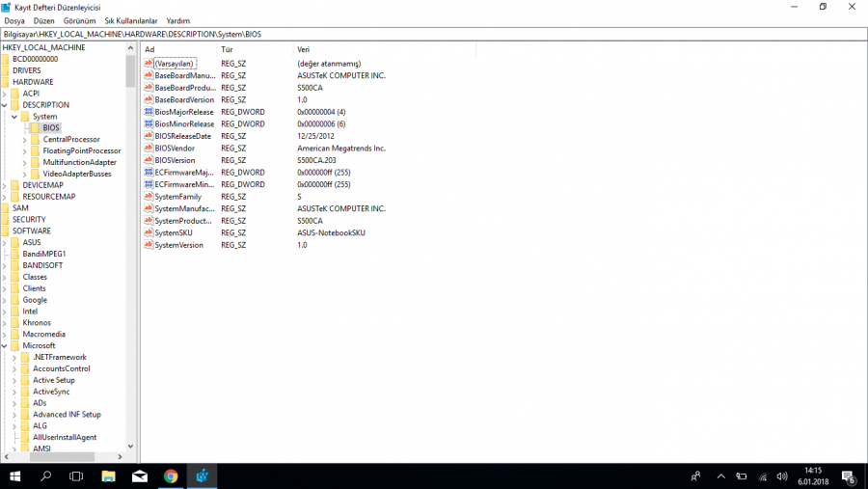Select the Google key in the tree
868x489 pixels.
click(x=35, y=300)
